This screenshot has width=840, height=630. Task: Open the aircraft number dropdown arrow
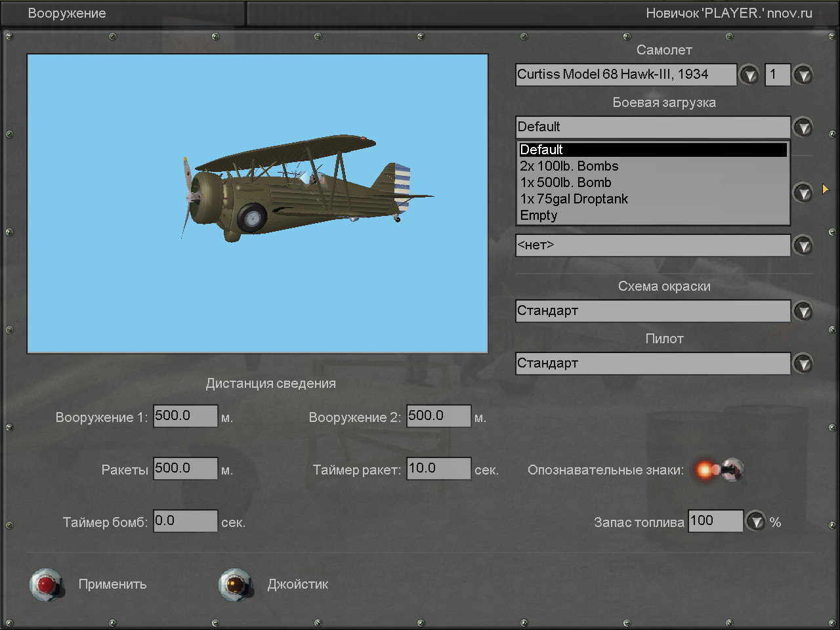(803, 75)
